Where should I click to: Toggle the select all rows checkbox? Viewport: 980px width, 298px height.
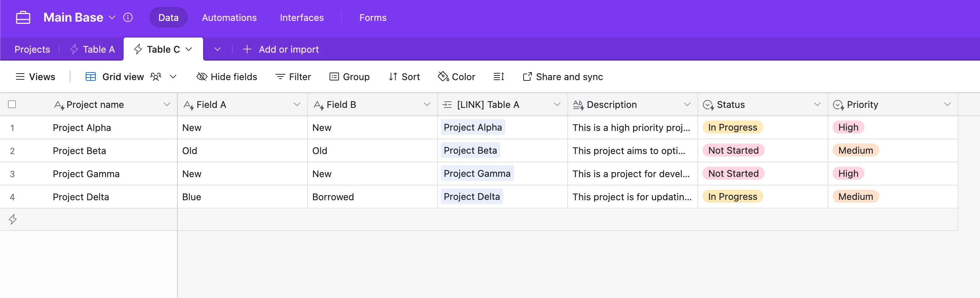click(x=12, y=104)
